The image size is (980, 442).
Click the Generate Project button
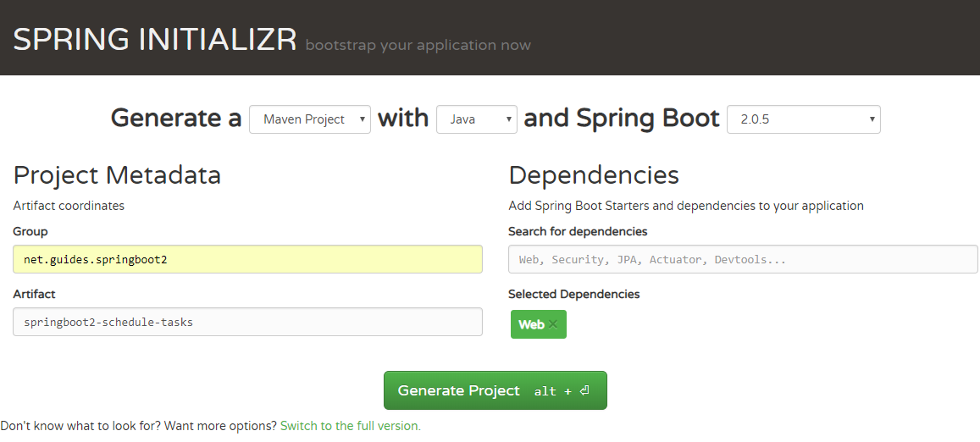pyautogui.click(x=495, y=390)
